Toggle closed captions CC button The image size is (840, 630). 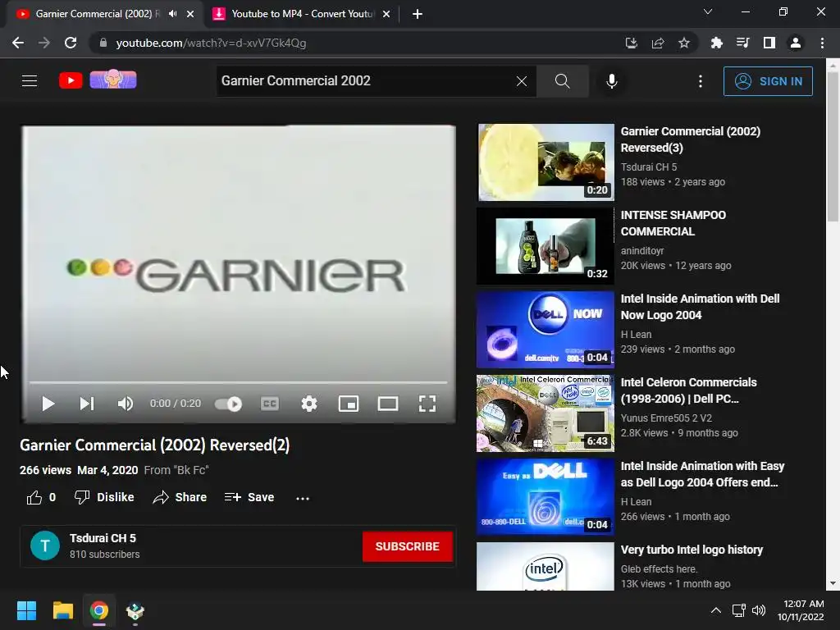[269, 404]
